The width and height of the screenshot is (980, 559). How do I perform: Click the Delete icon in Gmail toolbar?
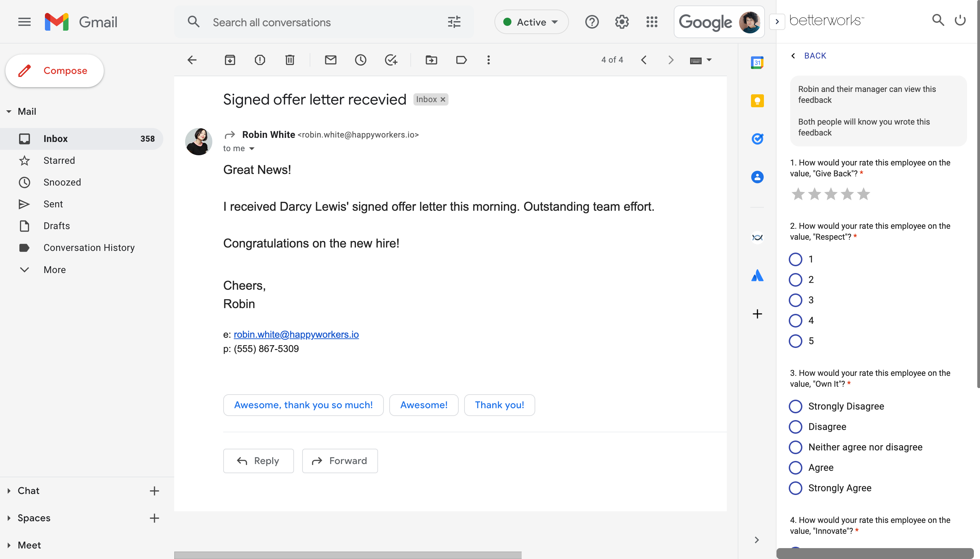291,60
